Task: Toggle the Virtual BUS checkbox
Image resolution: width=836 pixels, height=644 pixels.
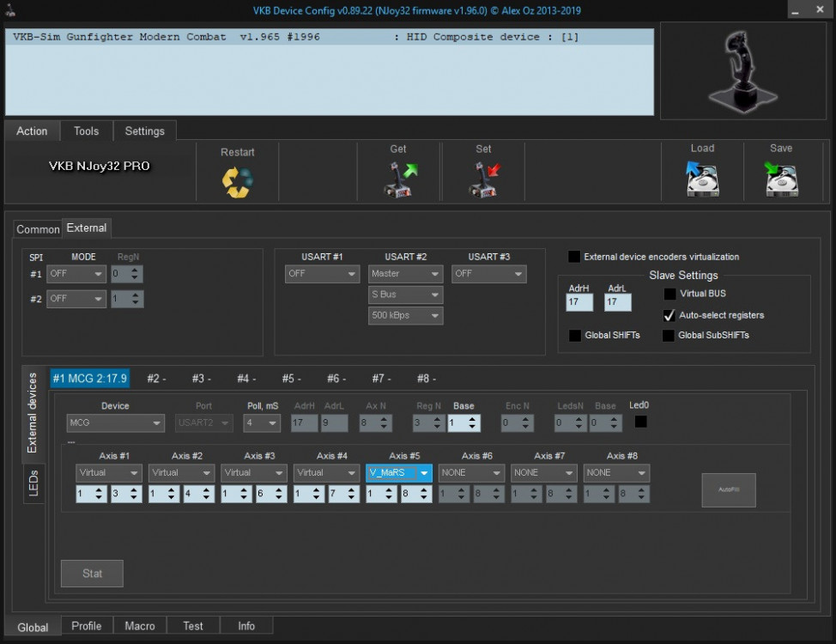Action: (669, 294)
